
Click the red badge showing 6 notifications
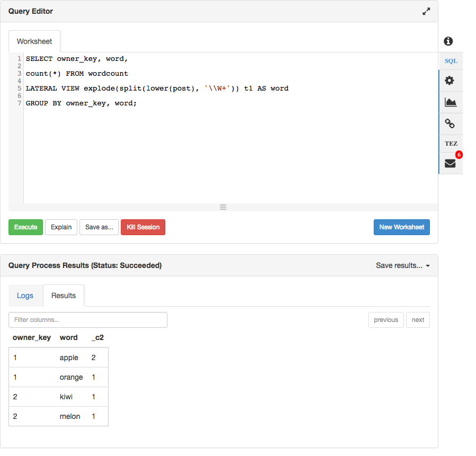(x=459, y=155)
